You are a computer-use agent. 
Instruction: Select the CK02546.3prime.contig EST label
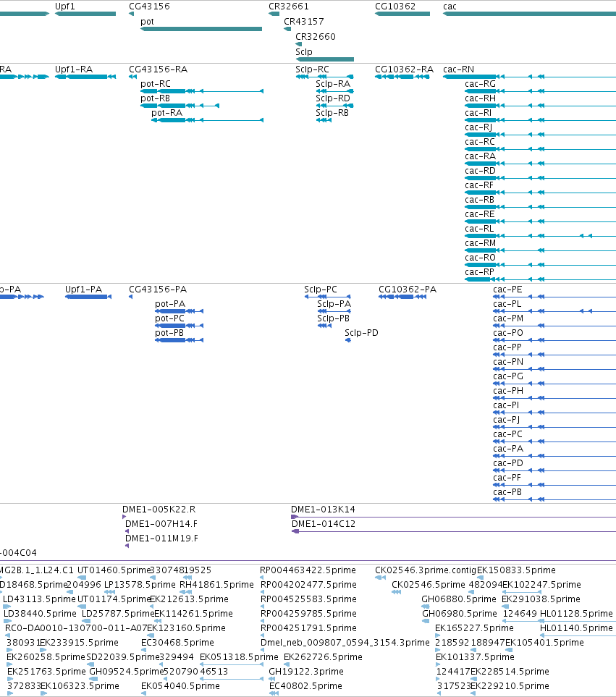pos(426,570)
